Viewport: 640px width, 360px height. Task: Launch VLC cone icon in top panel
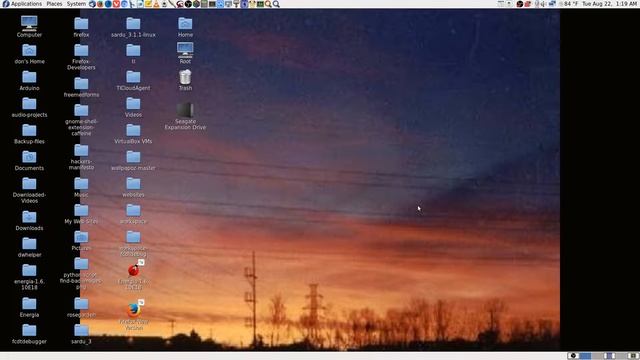click(x=156, y=4)
